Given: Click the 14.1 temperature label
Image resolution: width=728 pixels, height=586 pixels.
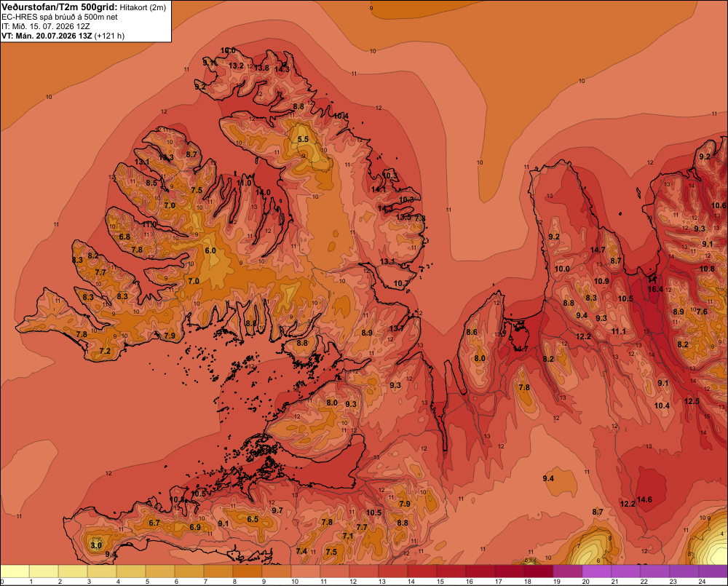Looking at the screenshot, I should (x=379, y=189).
